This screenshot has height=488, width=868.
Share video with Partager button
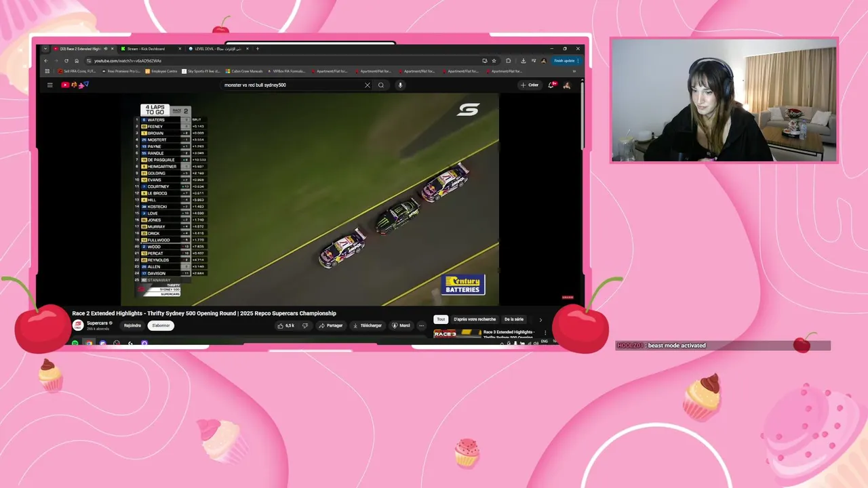point(331,325)
